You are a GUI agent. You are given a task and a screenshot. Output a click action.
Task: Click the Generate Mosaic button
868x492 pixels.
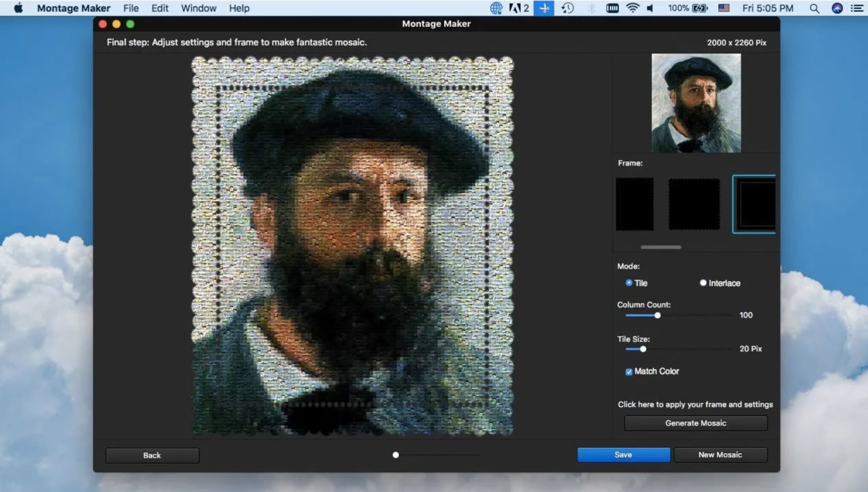tap(696, 423)
